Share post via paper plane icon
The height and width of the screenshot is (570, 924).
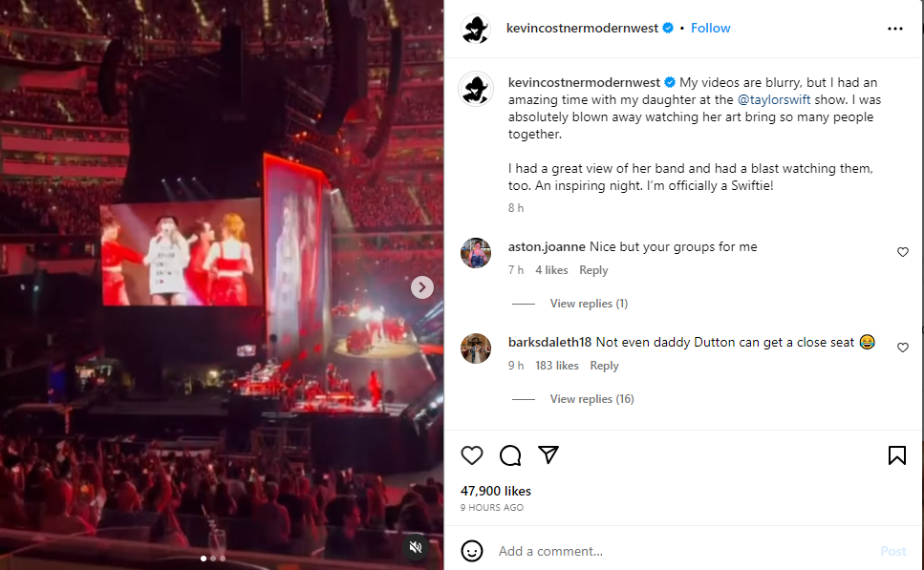pyautogui.click(x=548, y=455)
